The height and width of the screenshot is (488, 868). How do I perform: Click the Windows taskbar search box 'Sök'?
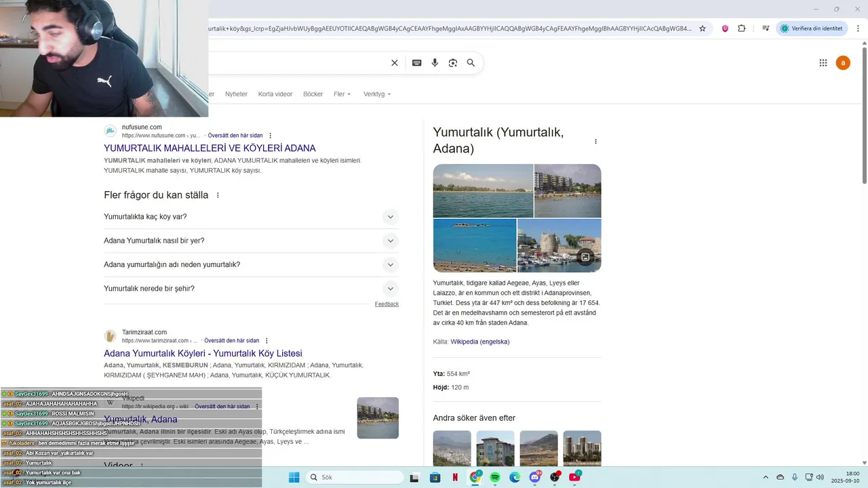(354, 477)
